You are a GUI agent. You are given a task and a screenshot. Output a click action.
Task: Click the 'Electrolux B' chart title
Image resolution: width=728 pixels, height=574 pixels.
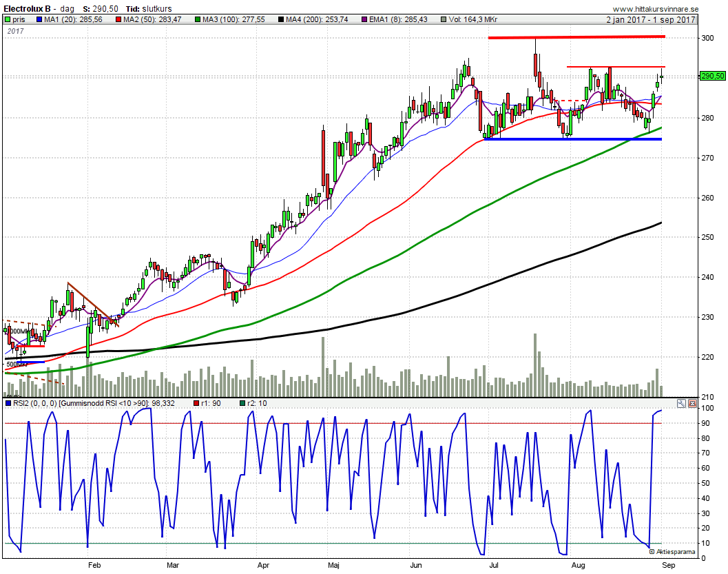26,9
